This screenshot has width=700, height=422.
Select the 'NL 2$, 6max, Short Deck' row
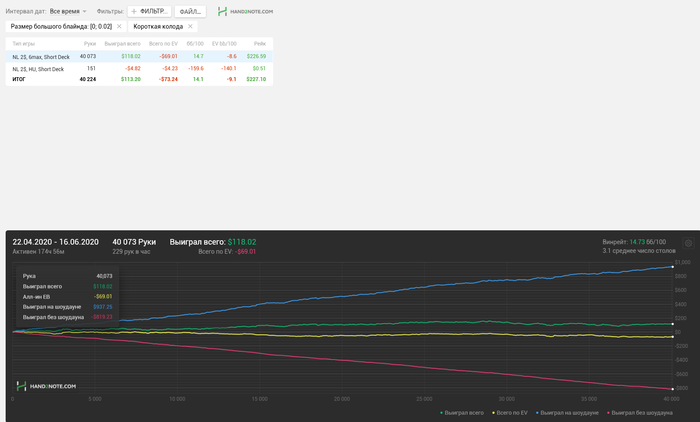[x=139, y=57]
